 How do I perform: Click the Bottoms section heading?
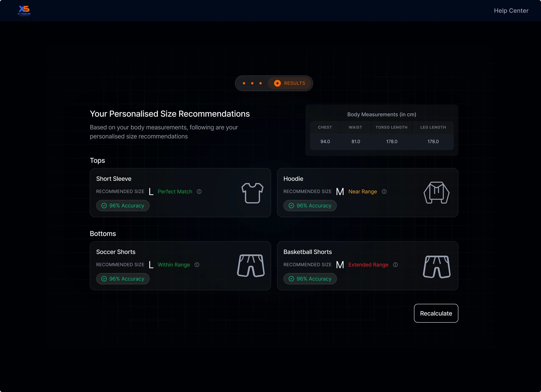click(103, 233)
